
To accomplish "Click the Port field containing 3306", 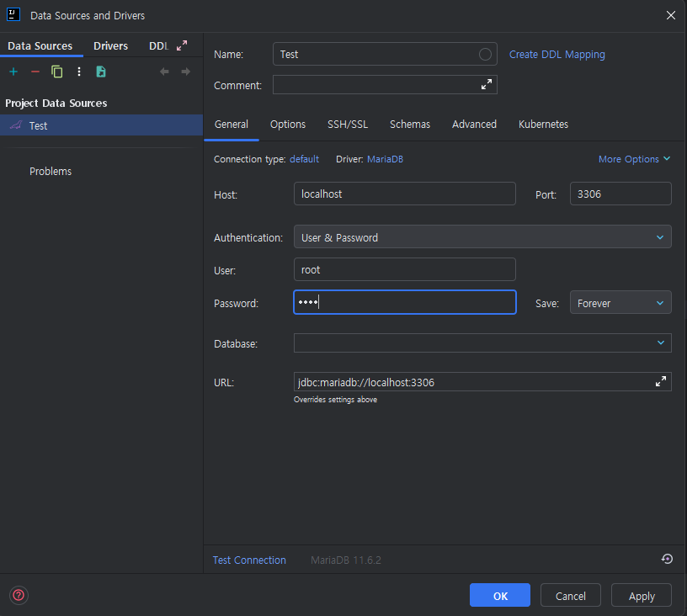I will pos(620,194).
